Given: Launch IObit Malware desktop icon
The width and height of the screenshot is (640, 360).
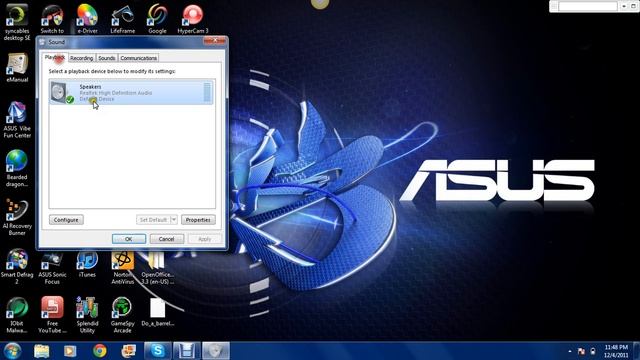Looking at the screenshot, I should (x=17, y=315).
